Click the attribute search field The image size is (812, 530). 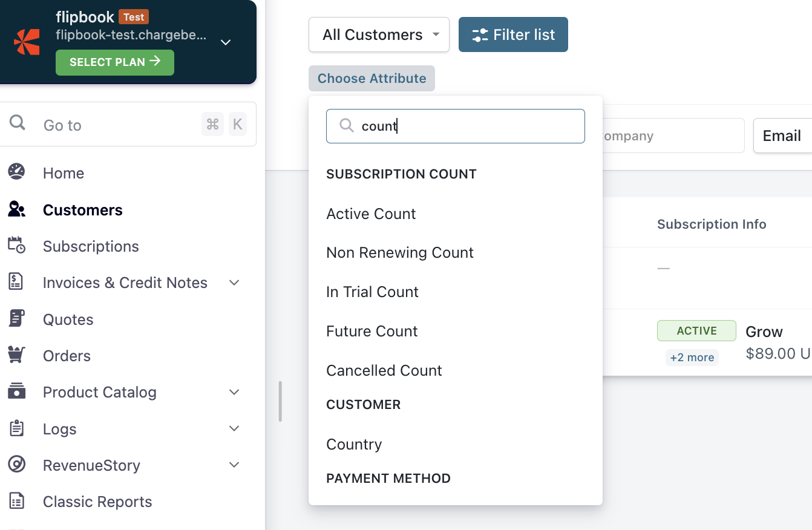click(456, 126)
